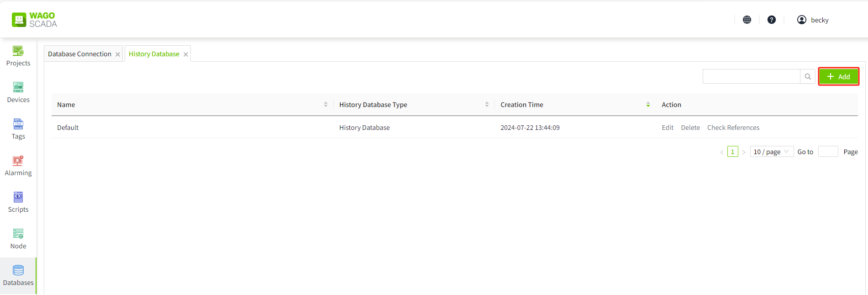Expand the 10 / page dropdown
This screenshot has height=295, width=868.
coord(772,152)
